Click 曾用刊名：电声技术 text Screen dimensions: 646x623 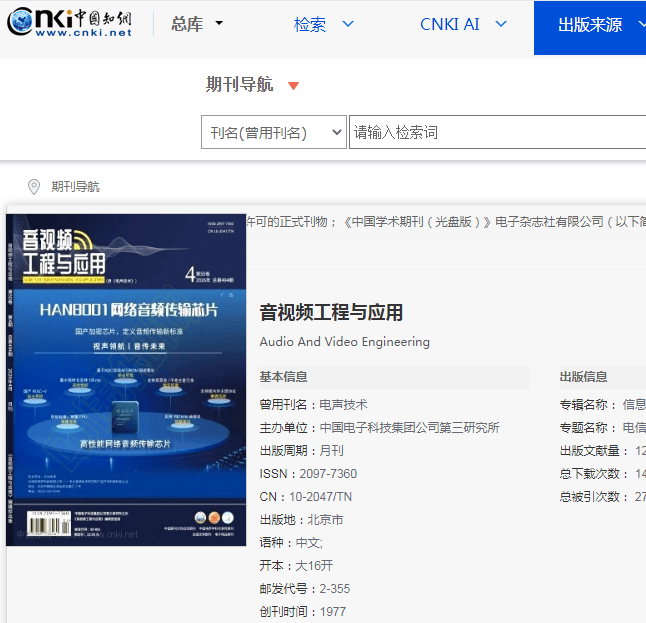313,405
